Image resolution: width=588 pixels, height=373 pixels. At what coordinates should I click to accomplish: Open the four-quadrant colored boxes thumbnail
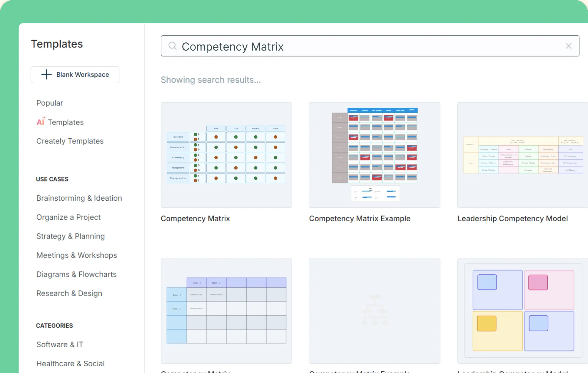(523, 311)
